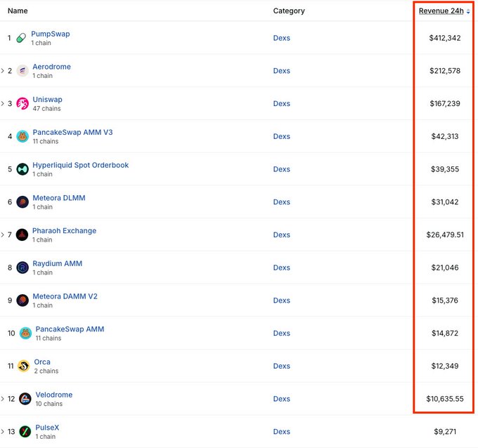Click the $12,349 revenue value

445,366
